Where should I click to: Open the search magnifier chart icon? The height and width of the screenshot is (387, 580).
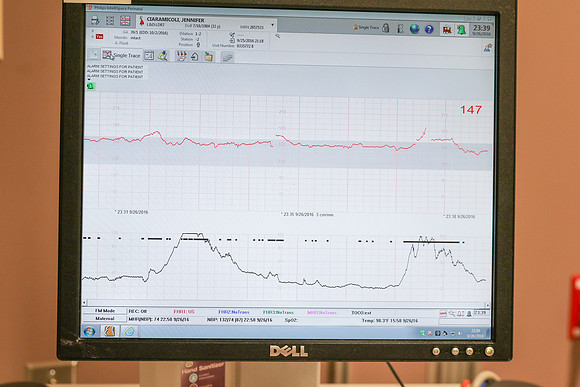(x=163, y=56)
